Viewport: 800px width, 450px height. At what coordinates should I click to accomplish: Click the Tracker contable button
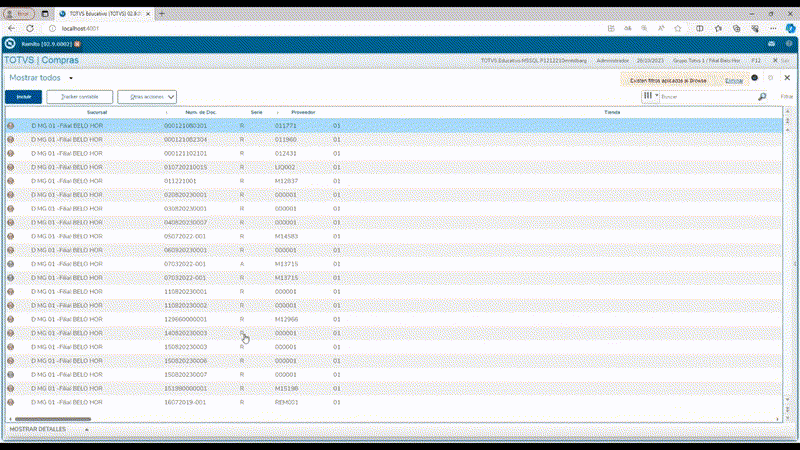80,96
